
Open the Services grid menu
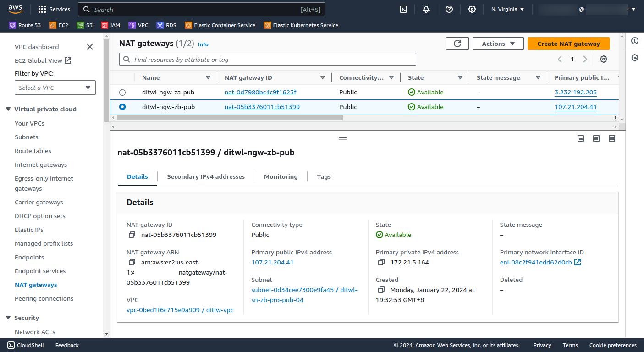(x=54, y=9)
